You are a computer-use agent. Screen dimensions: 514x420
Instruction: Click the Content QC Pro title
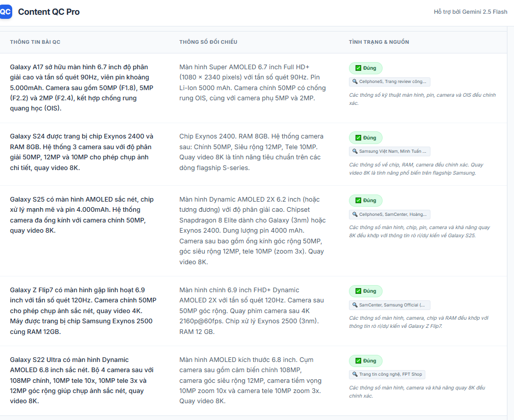coord(49,12)
